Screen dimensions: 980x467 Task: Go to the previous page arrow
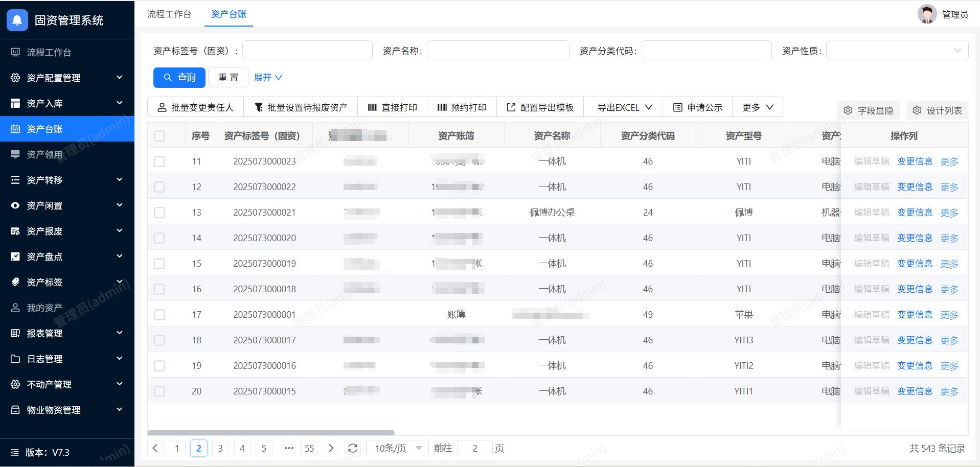[x=155, y=448]
